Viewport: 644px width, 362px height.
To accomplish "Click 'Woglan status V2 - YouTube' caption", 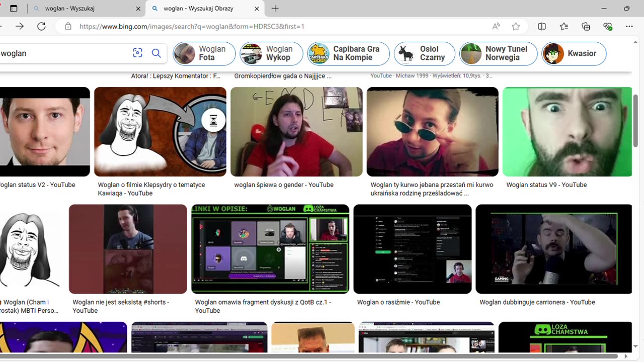I will 38,185.
